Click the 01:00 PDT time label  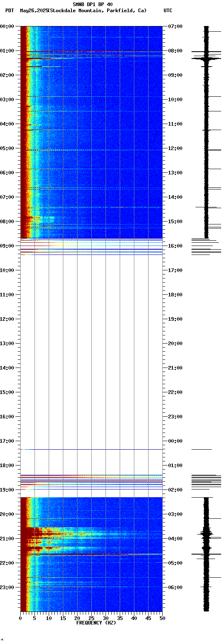(x=7, y=51)
